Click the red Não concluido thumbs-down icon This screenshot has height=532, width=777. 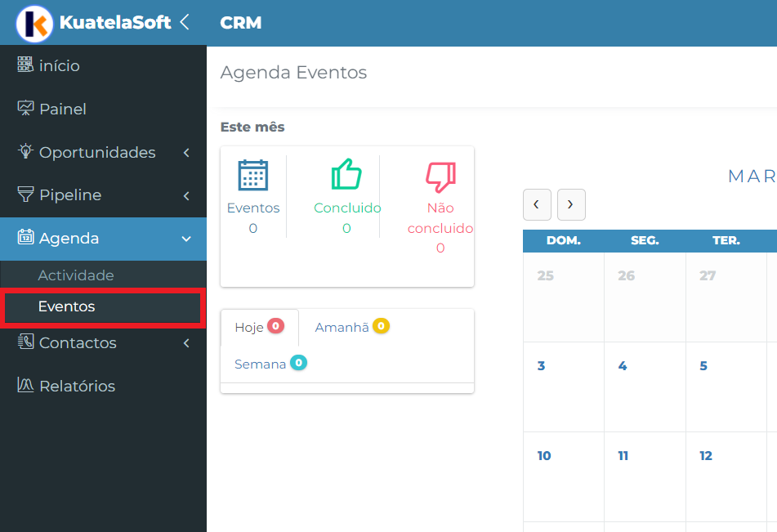coord(440,177)
